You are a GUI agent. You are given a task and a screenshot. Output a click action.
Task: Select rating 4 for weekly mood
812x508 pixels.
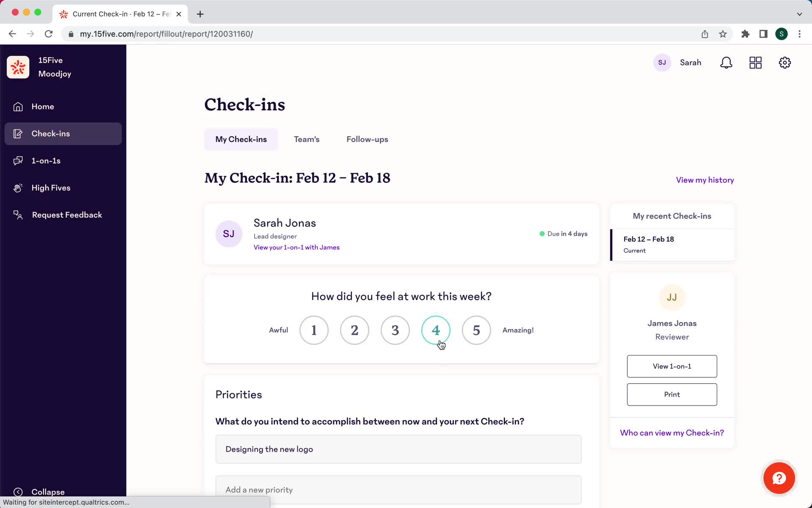coord(436,329)
